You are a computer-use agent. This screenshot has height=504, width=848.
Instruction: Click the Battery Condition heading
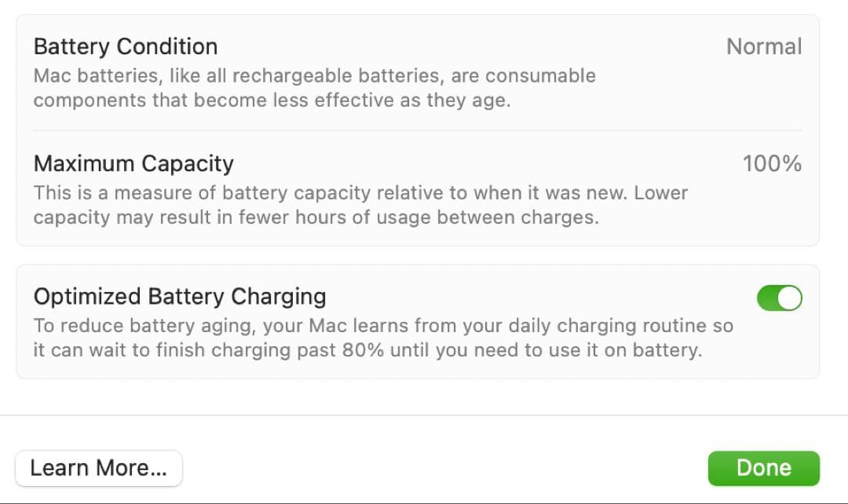[126, 46]
